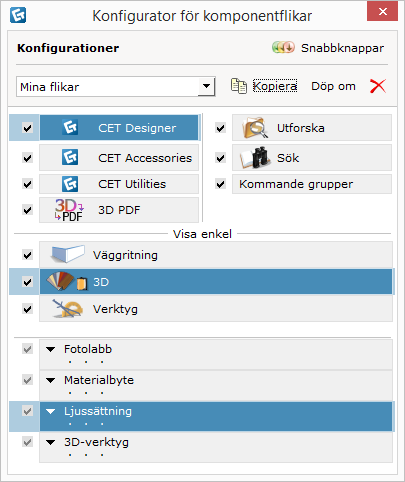Image resolution: width=405 pixels, height=482 pixels.
Task: Select the 3D tab row
Action: pos(216,282)
